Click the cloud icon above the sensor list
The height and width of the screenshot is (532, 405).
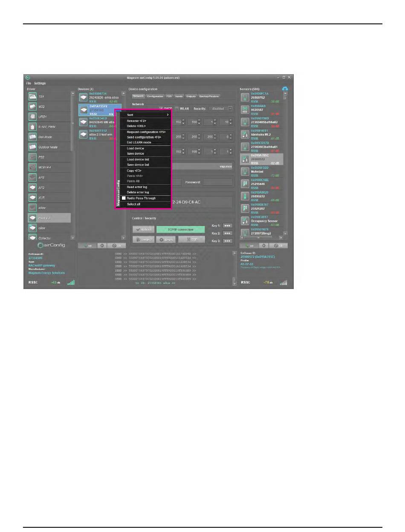coord(285,89)
